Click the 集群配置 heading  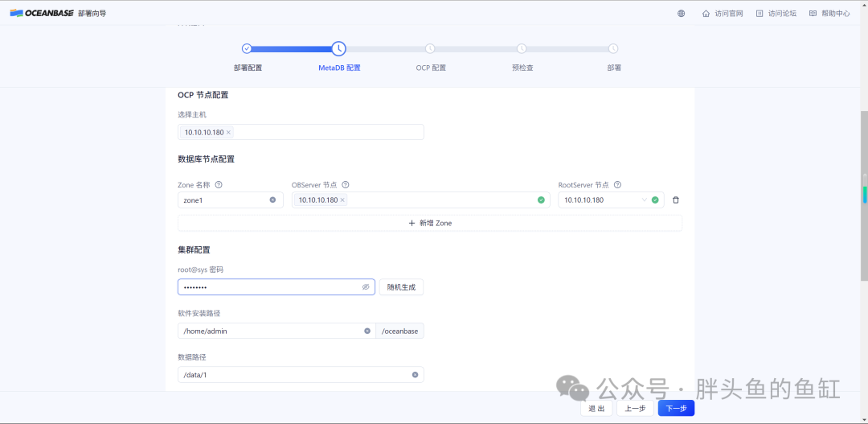coord(194,250)
